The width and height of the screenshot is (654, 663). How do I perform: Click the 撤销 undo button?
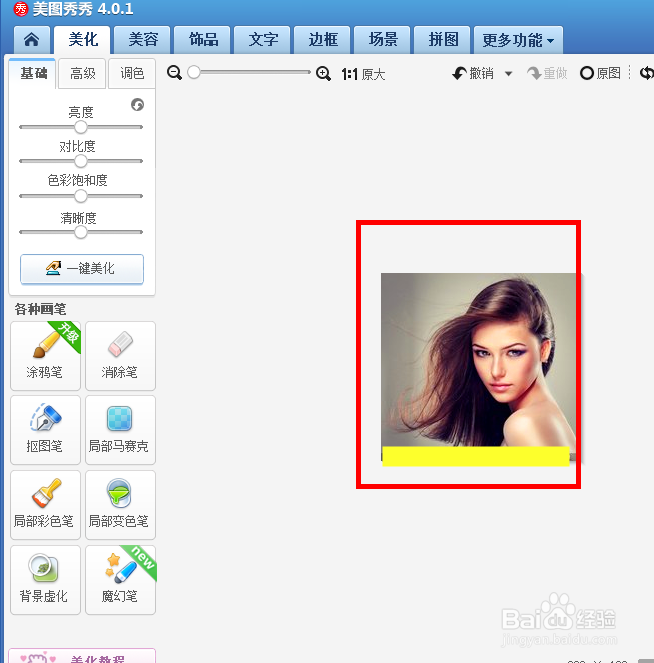[x=473, y=74]
